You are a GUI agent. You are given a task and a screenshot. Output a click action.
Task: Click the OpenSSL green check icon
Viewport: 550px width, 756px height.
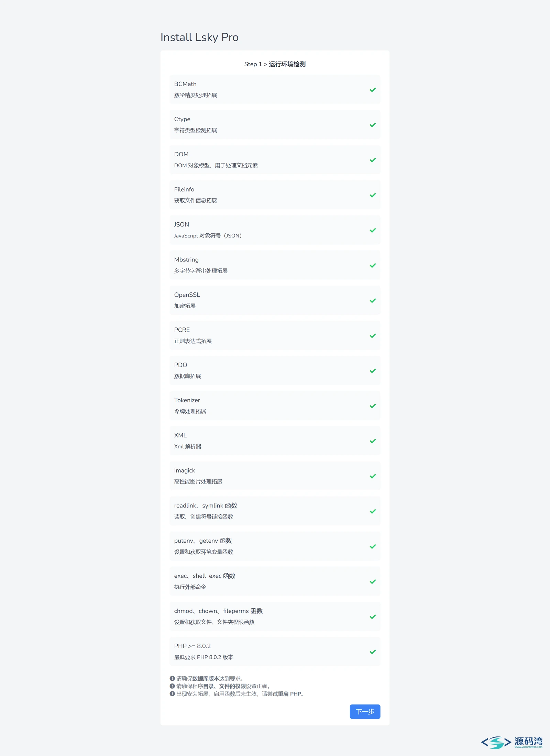373,300
